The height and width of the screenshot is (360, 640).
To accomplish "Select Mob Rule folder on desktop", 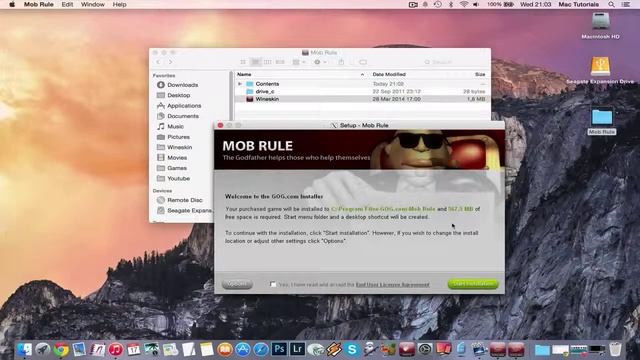I will (602, 121).
